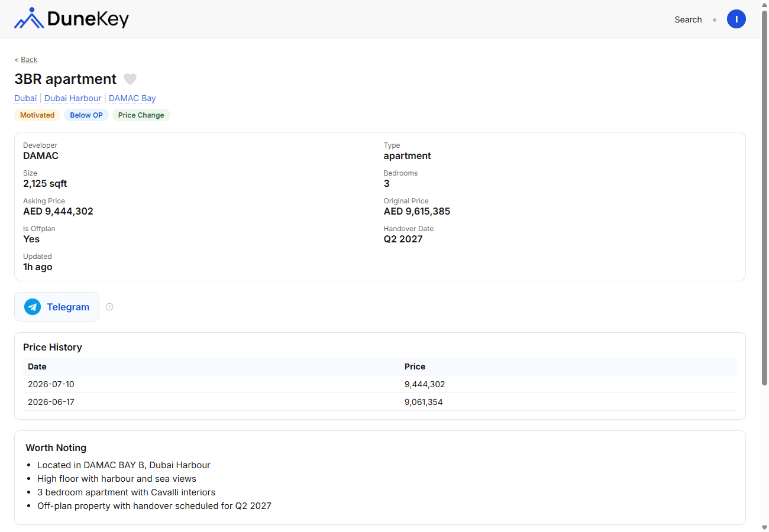
Task: Contact via the Telegram button label
Action: click(x=68, y=307)
